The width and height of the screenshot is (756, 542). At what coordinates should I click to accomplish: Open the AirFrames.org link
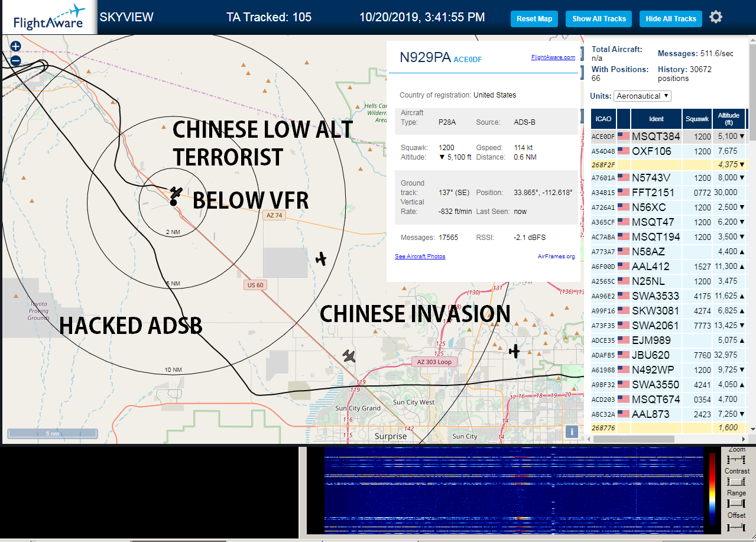coord(556,257)
